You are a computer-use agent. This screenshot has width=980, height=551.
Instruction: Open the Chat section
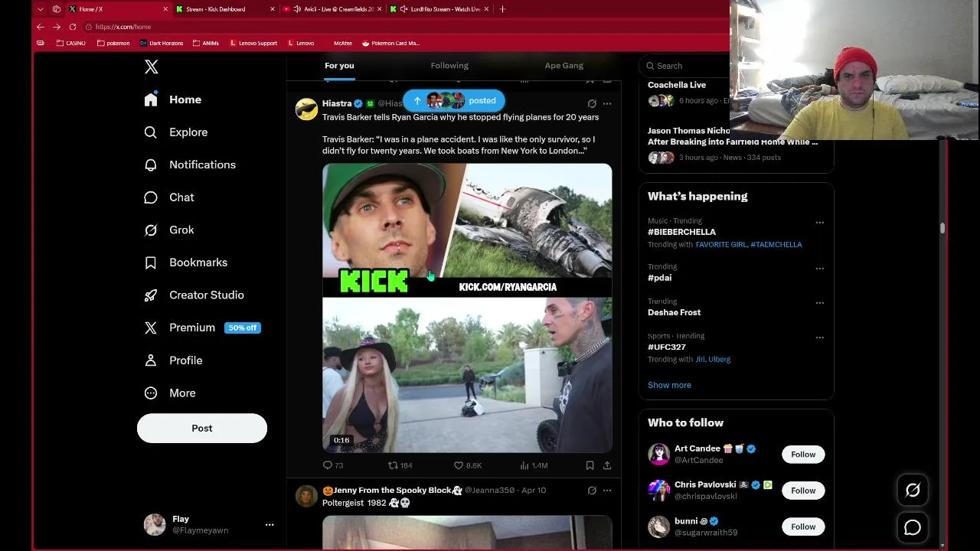click(168, 197)
